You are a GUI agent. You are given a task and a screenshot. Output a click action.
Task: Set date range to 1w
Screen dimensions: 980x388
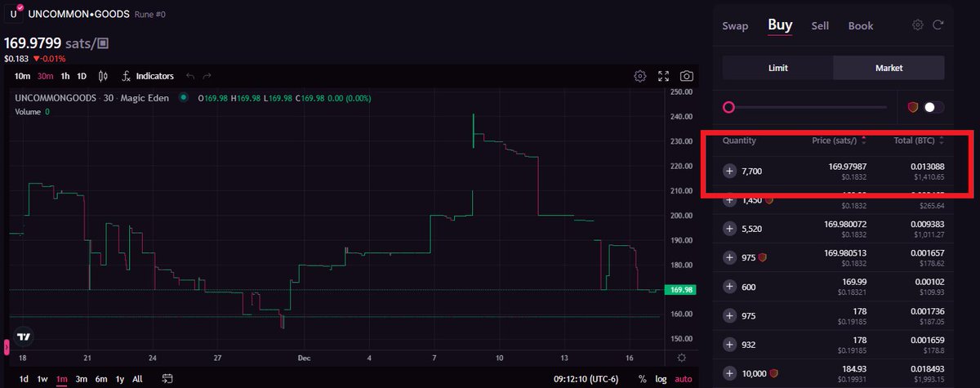point(42,379)
